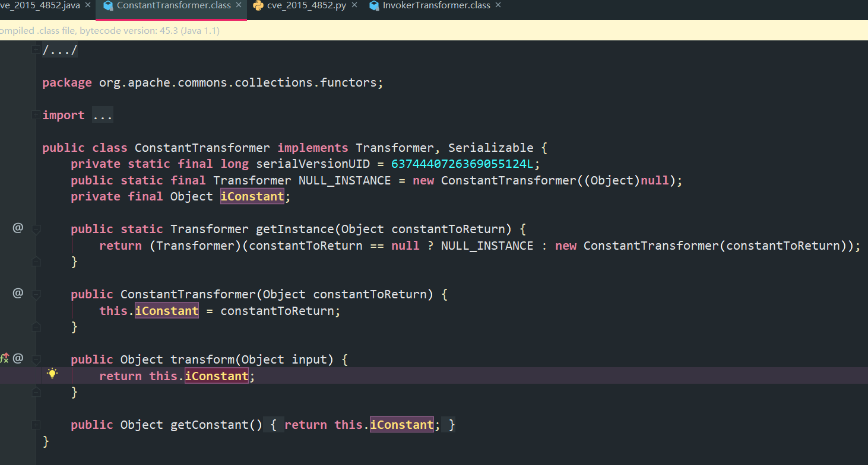Click the transform method name
The height and width of the screenshot is (465, 868).
[202, 359]
